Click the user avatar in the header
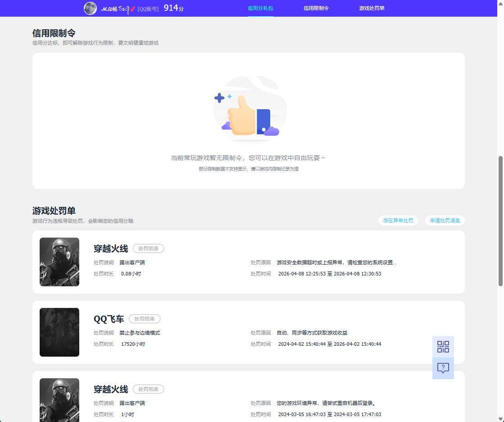The height and width of the screenshot is (422, 504). 91,9
